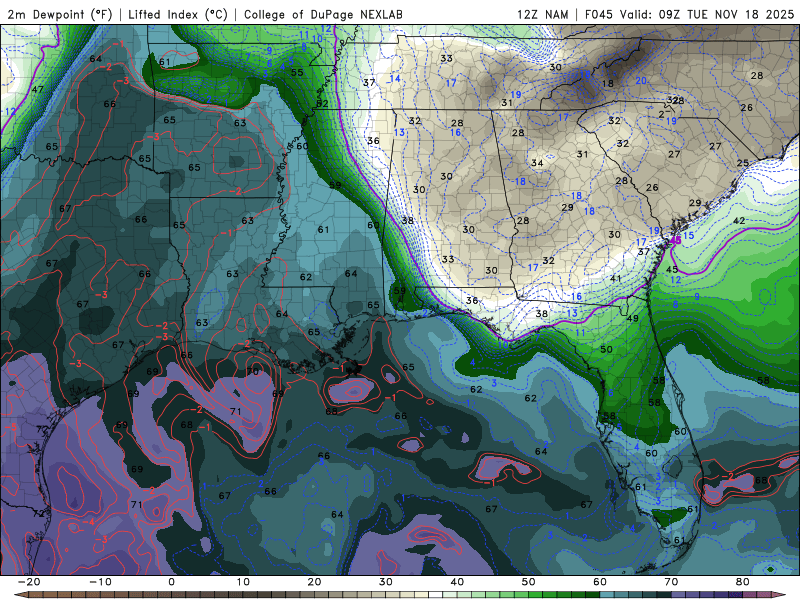The image size is (800, 600).
Task: Click the blue '15' lifted index label offshore
Action: 688,236
